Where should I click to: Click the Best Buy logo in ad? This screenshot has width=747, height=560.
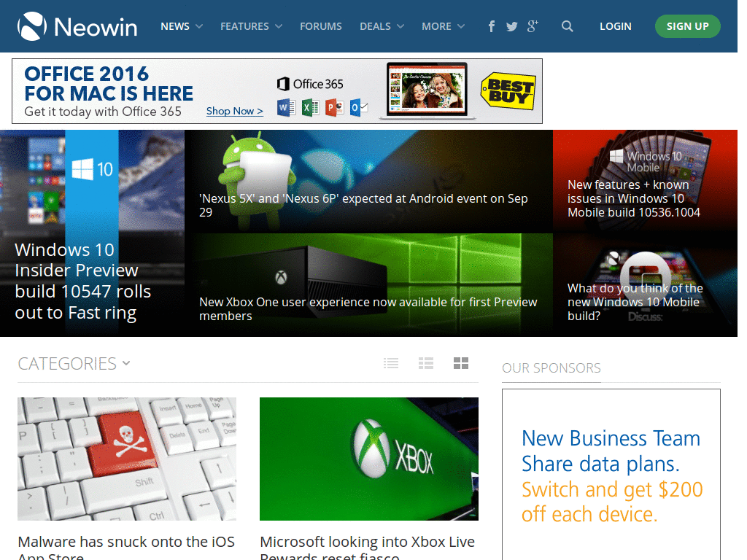(508, 91)
